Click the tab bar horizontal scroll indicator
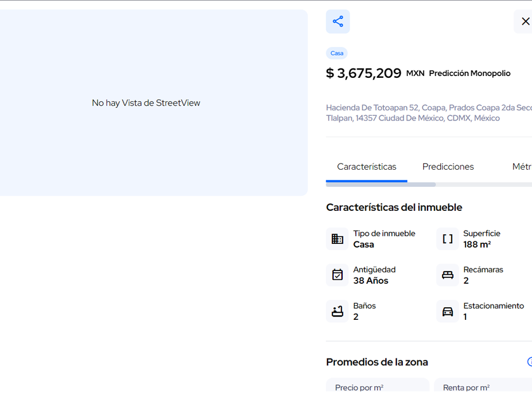532x399 pixels. point(381,184)
